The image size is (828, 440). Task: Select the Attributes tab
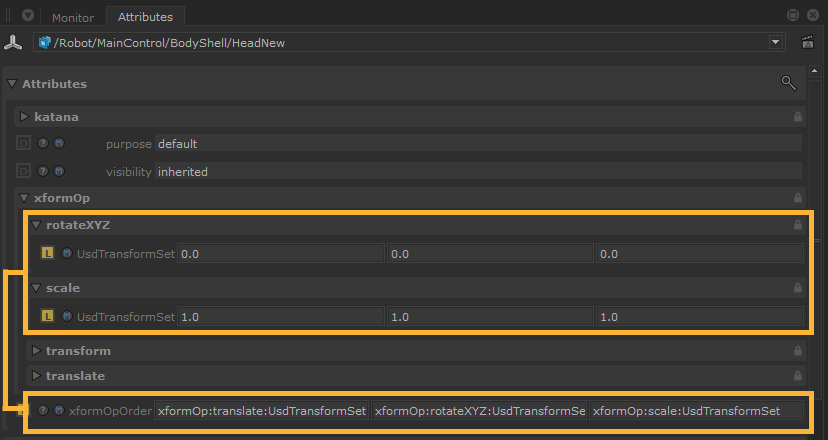pos(145,17)
